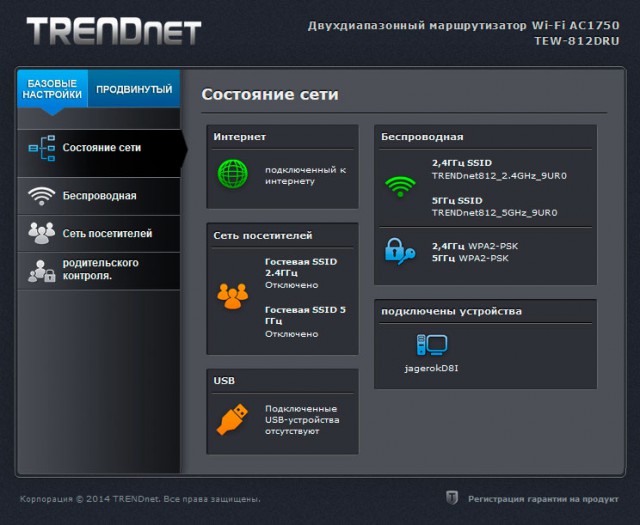640x525 pixels.
Task: Click the network tree icon beside Состояние сети
Action: pyautogui.click(x=42, y=148)
